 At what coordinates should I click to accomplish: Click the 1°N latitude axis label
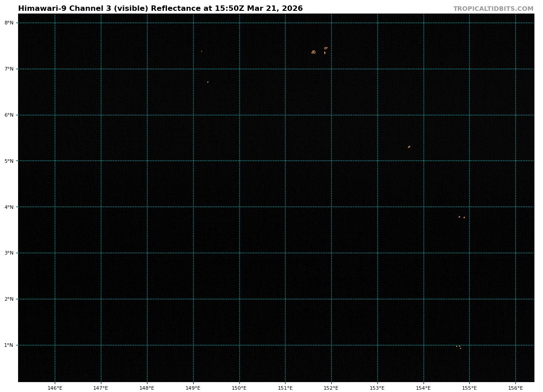(x=9, y=345)
